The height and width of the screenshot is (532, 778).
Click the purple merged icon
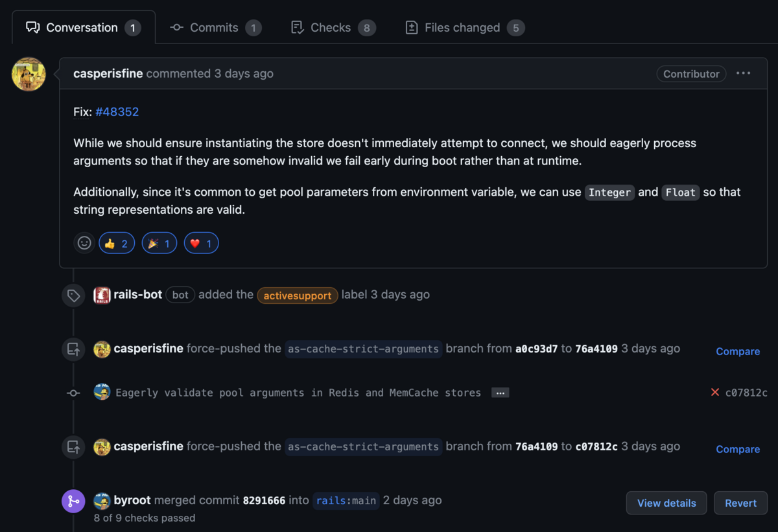(73, 501)
